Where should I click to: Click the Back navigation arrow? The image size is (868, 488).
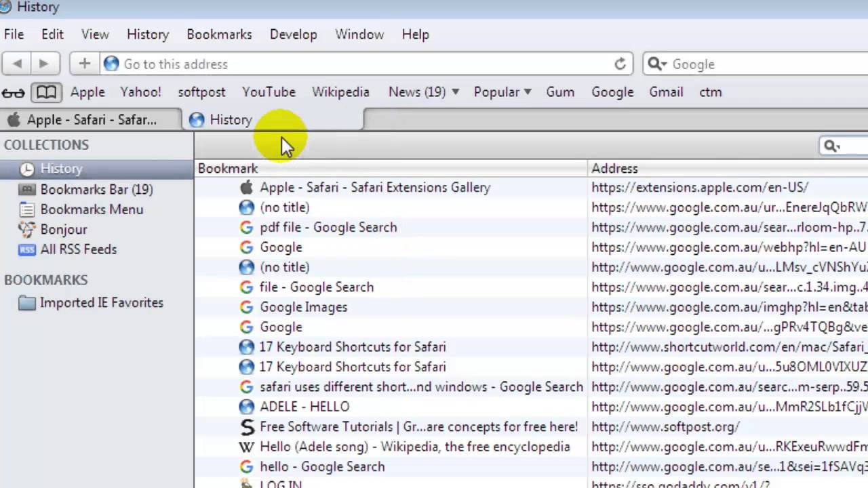pyautogui.click(x=17, y=64)
